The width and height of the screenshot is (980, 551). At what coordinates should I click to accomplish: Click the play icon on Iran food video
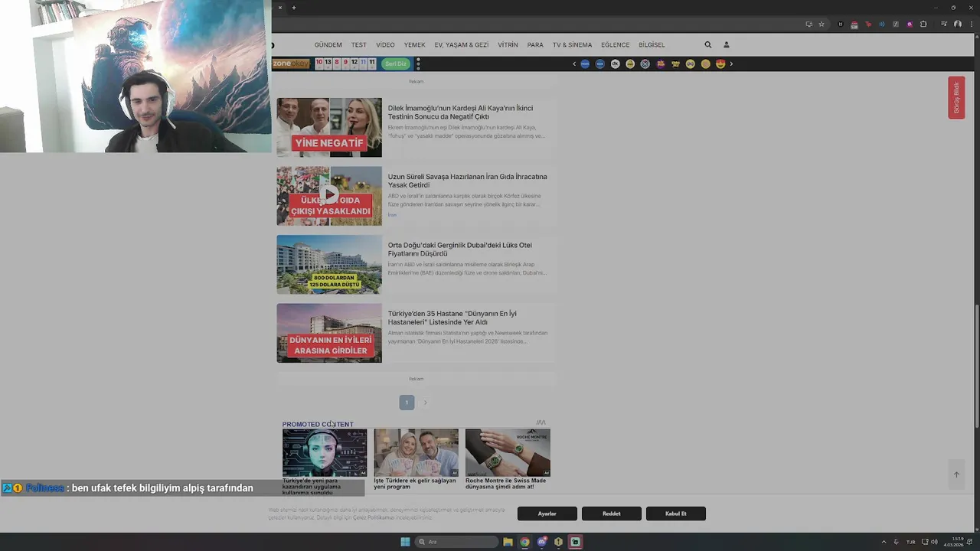tap(329, 194)
